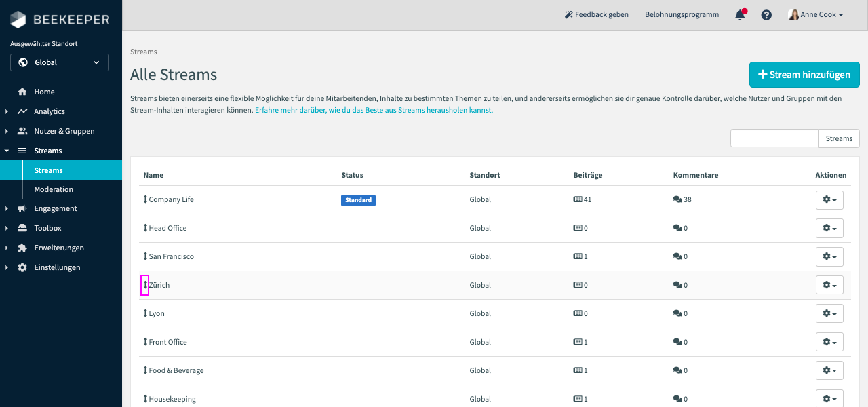Image resolution: width=868 pixels, height=407 pixels.
Task: Click the Feedback geben link
Action: (x=596, y=14)
